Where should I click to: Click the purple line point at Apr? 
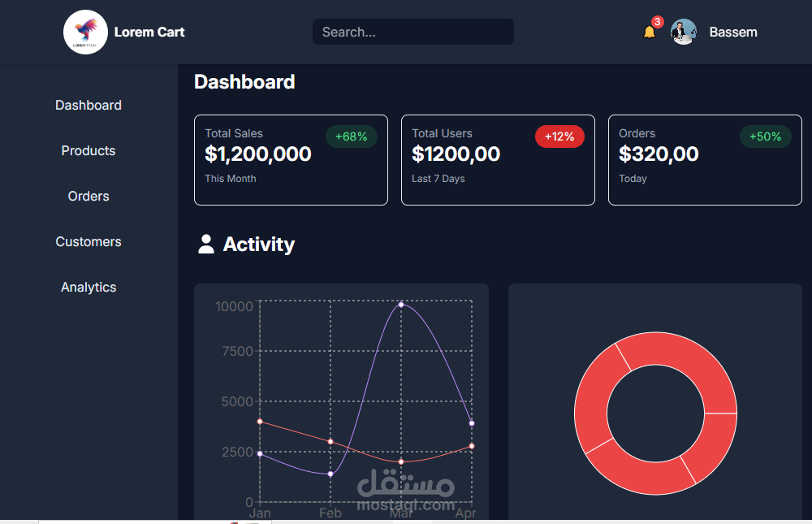coord(472,423)
